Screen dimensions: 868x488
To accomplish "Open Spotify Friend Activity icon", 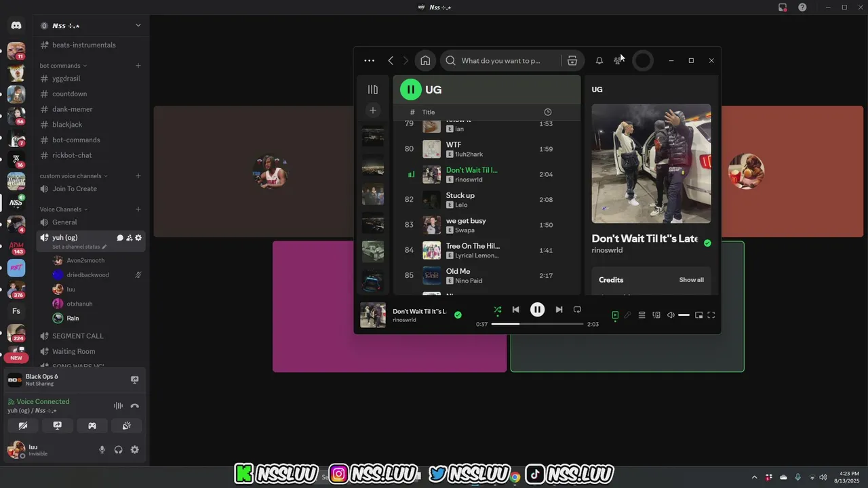I will 618,60.
